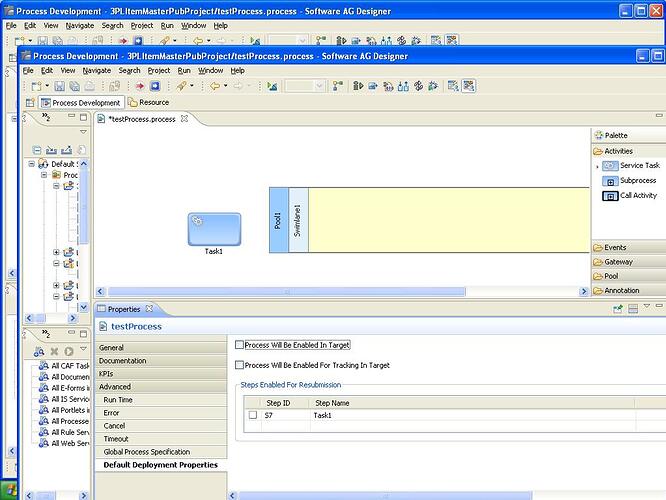Click the canvas horizontal scrollbar thumb
This screenshot has width=666, height=500.
(287, 291)
